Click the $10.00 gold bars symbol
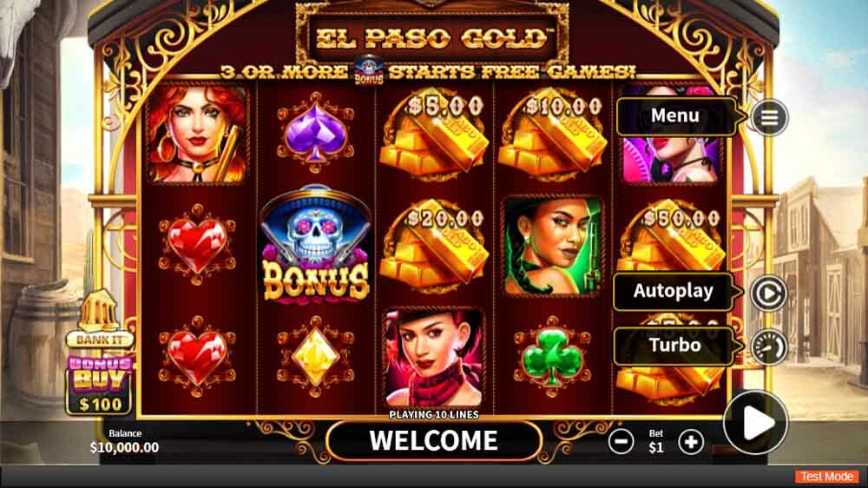This screenshot has width=868, height=488. tap(552, 133)
